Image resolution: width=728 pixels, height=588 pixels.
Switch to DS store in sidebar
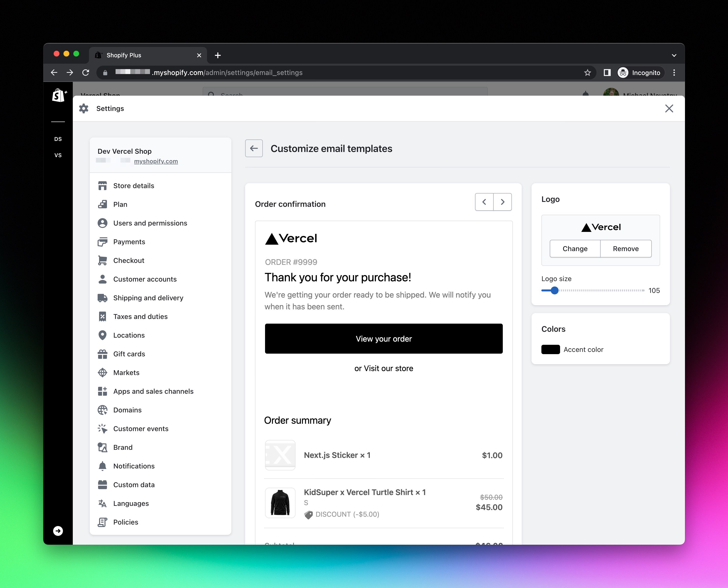(x=58, y=139)
